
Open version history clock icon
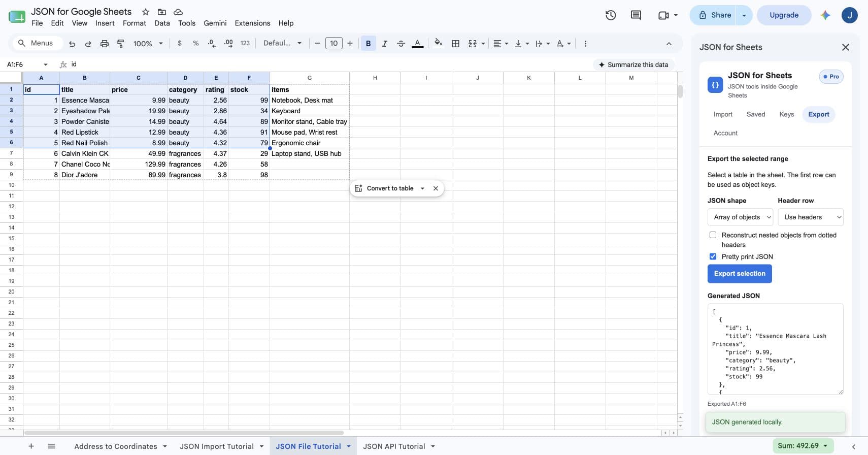point(611,15)
